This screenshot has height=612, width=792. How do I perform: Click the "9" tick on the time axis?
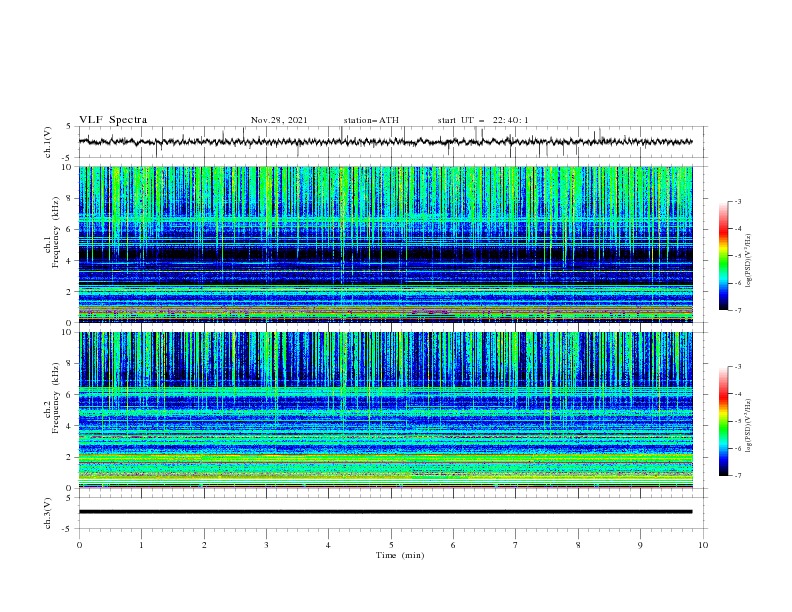640,545
